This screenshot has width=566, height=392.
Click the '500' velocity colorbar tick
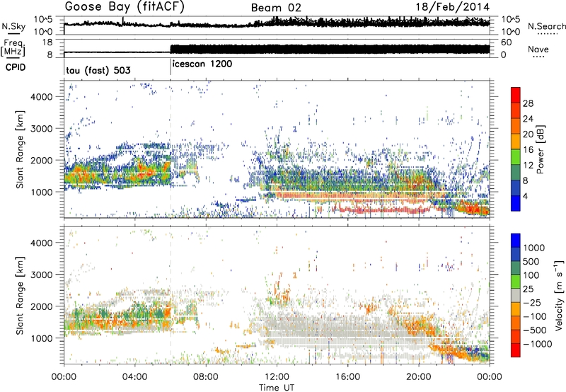(531, 261)
